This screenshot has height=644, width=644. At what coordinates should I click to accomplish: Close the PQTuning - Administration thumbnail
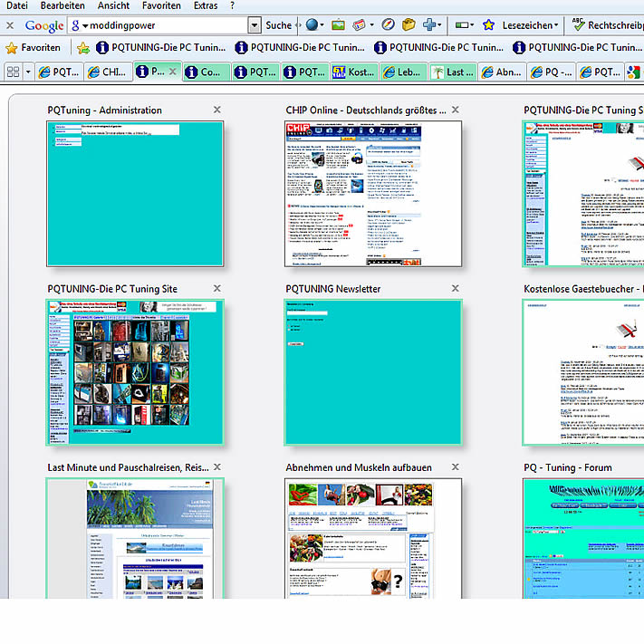[x=216, y=110]
